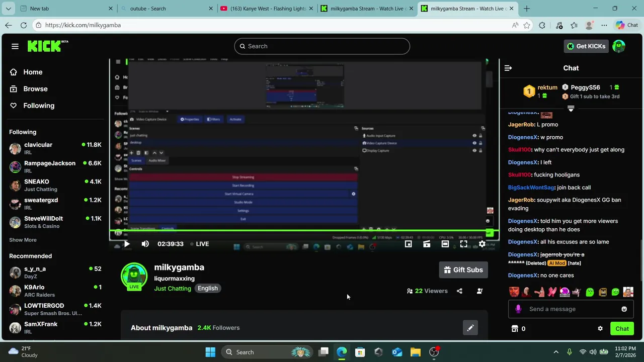
Task: Open SteveWillDoIt channel
Action: (55, 222)
